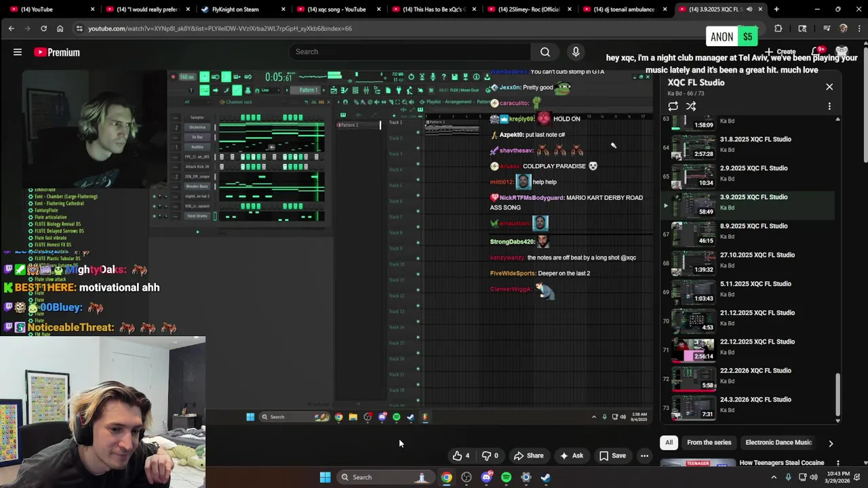This screenshot has height=488, width=868.
Task: Open the volume icon in system tray
Action: coord(814,477)
